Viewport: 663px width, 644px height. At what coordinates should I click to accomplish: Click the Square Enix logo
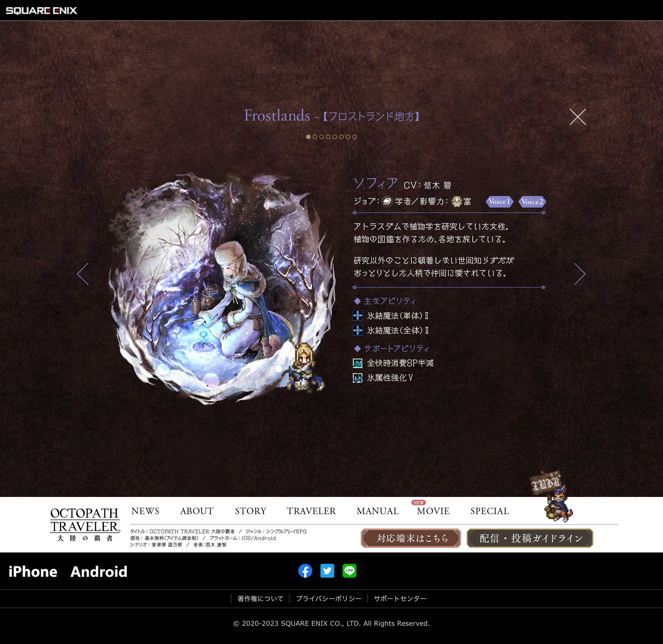click(41, 11)
